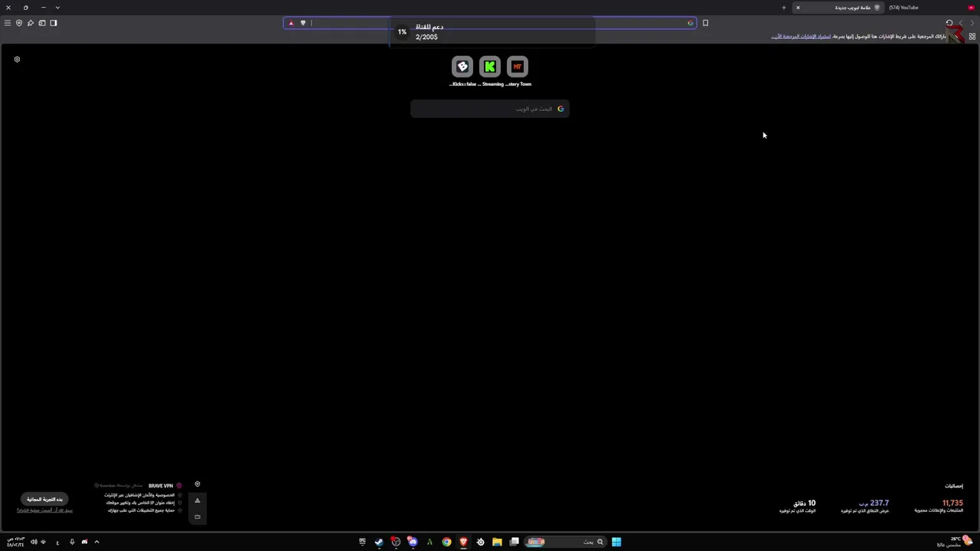This screenshot has width=980, height=551.
Task: Open the Brave Wallet toolbar icon
Action: 42,23
